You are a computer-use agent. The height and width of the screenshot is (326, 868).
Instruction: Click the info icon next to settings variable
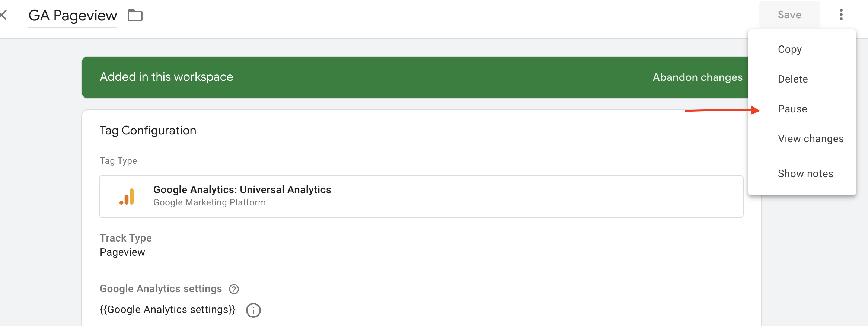pyautogui.click(x=253, y=310)
